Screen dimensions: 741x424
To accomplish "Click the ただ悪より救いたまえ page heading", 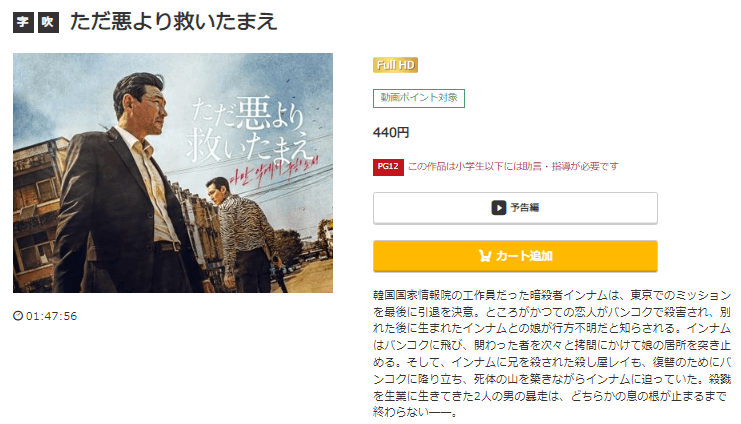I will [173, 22].
